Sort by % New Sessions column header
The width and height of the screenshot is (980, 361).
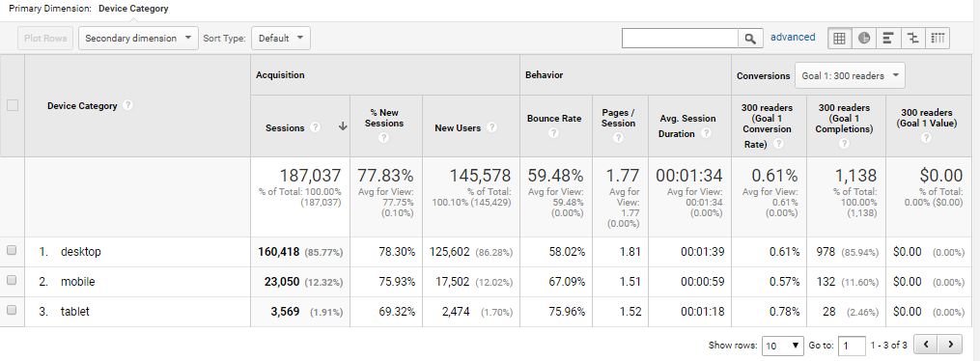tap(383, 118)
